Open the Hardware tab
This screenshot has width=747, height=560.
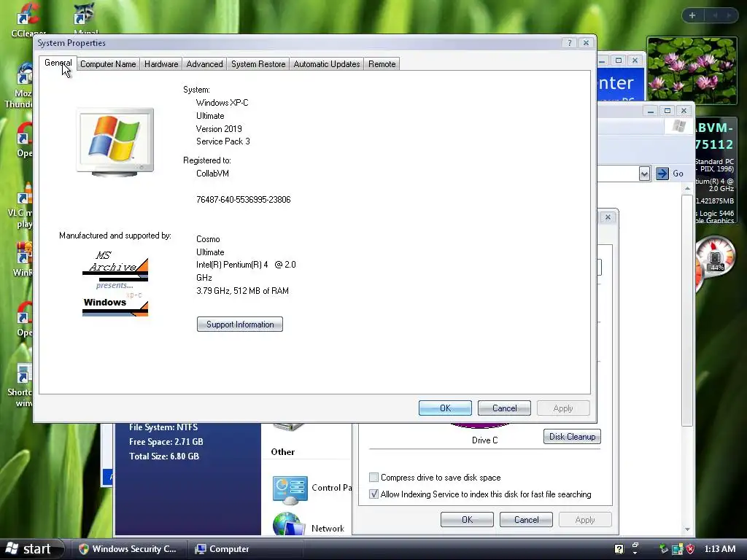(161, 64)
